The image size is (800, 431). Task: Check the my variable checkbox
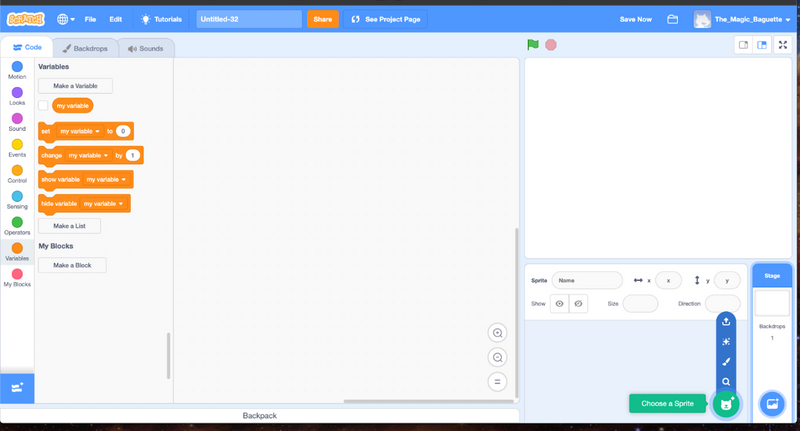pos(43,105)
